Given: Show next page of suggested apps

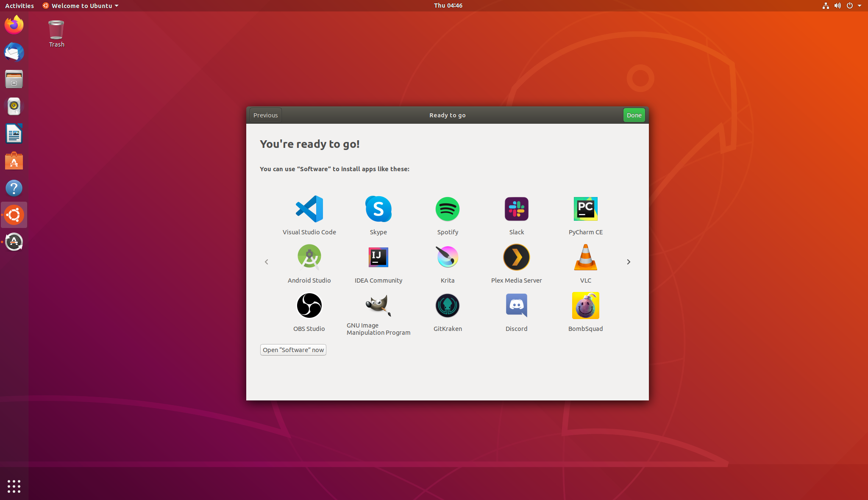Looking at the screenshot, I should pos(629,262).
